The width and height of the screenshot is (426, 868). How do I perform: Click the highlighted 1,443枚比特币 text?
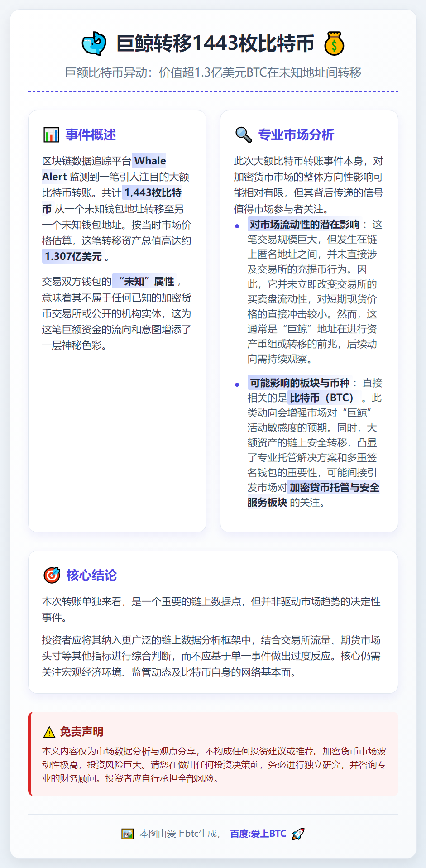click(x=112, y=201)
